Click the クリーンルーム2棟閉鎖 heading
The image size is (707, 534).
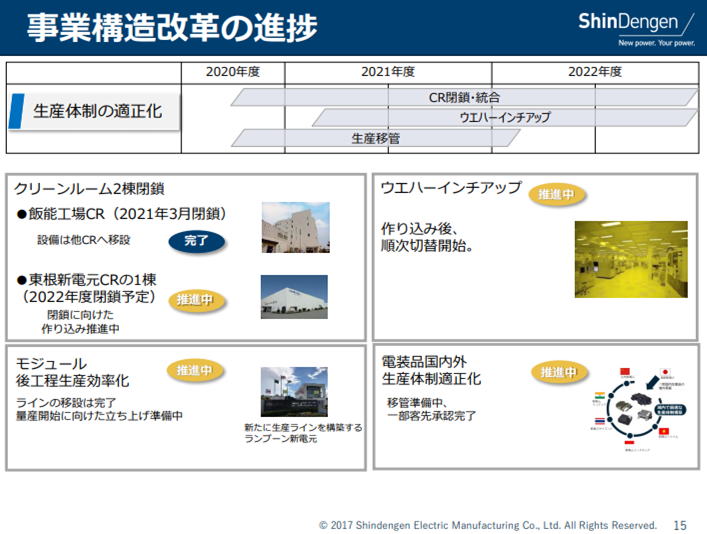point(89,189)
